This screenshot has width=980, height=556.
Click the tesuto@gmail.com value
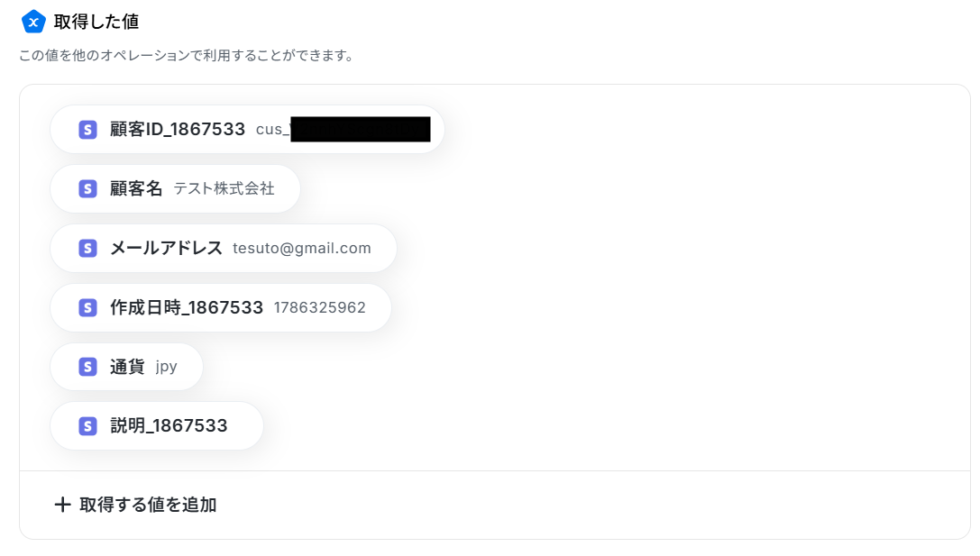(302, 248)
